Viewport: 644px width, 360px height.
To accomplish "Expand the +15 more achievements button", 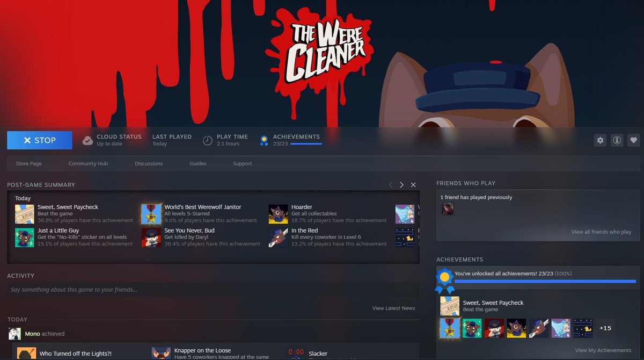I will point(605,328).
